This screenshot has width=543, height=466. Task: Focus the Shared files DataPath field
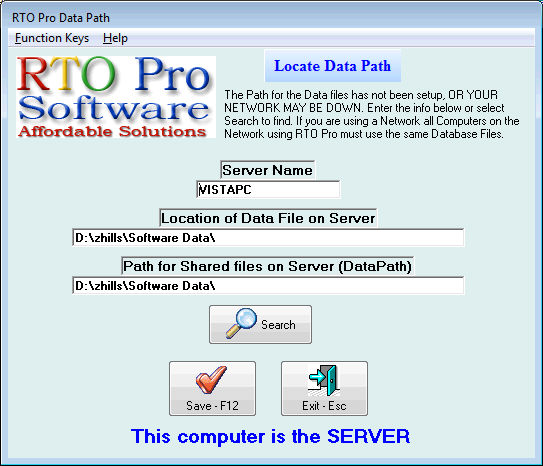[268, 286]
